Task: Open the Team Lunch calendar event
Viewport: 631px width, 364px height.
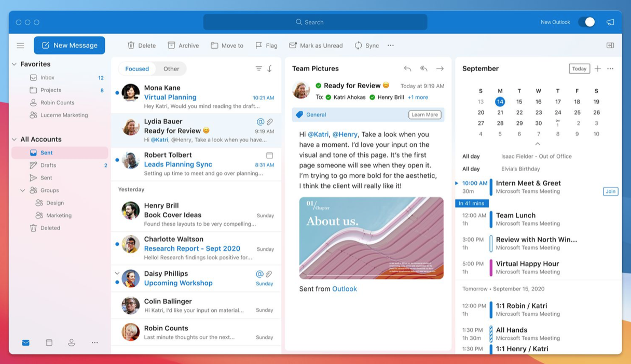Action: point(538,219)
